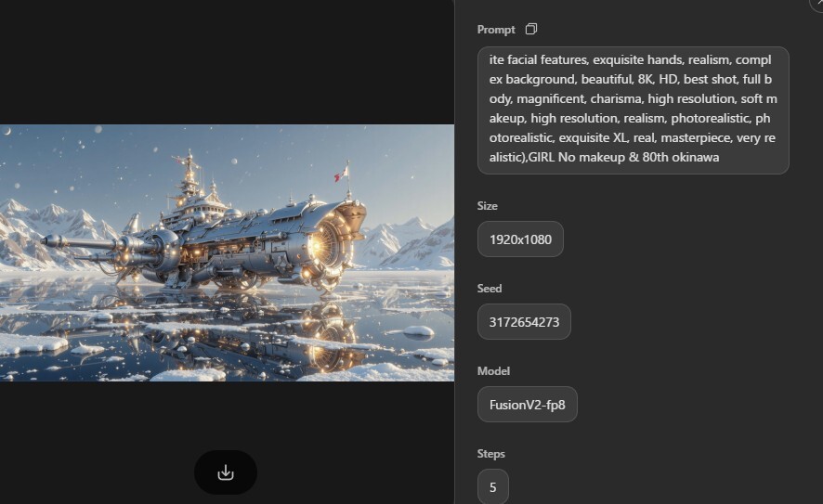Select the 1920x1080 size value
This screenshot has width=823, height=504.
pyautogui.click(x=520, y=239)
